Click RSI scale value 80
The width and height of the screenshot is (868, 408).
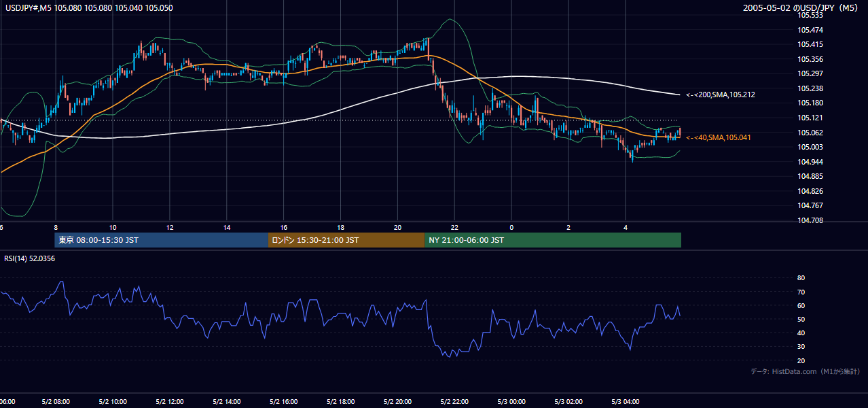point(801,278)
